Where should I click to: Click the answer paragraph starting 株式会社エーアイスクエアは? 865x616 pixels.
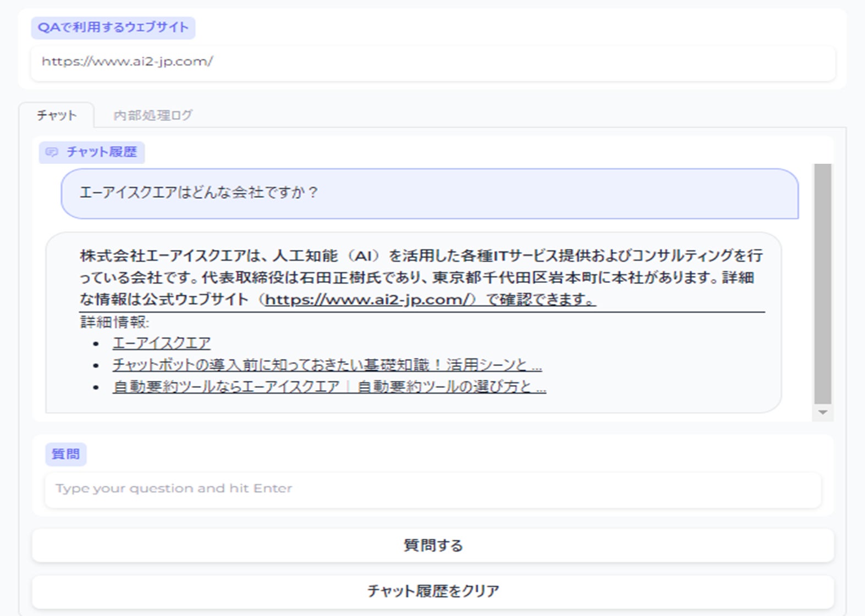pos(421,278)
